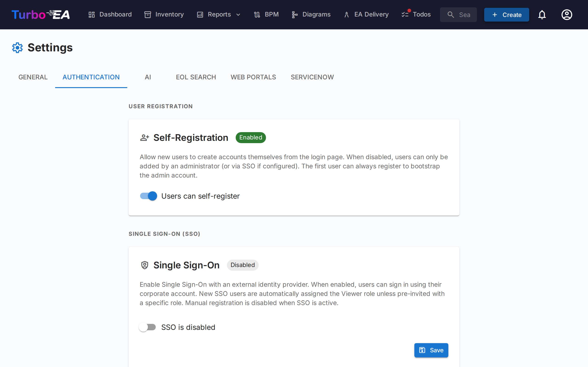The width and height of the screenshot is (588, 367).
Task: Select the Diagrams icon in the navigation
Action: 294,14
